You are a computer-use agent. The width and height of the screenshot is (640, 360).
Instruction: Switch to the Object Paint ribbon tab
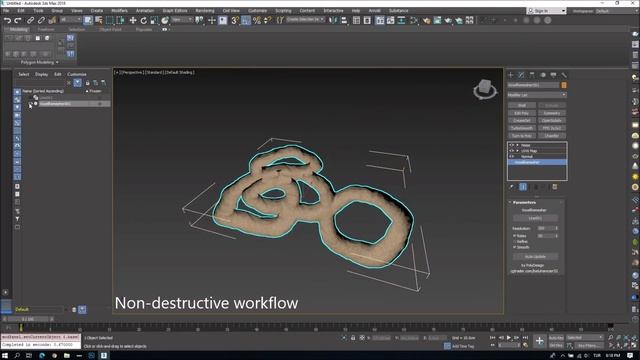pyautogui.click(x=110, y=29)
